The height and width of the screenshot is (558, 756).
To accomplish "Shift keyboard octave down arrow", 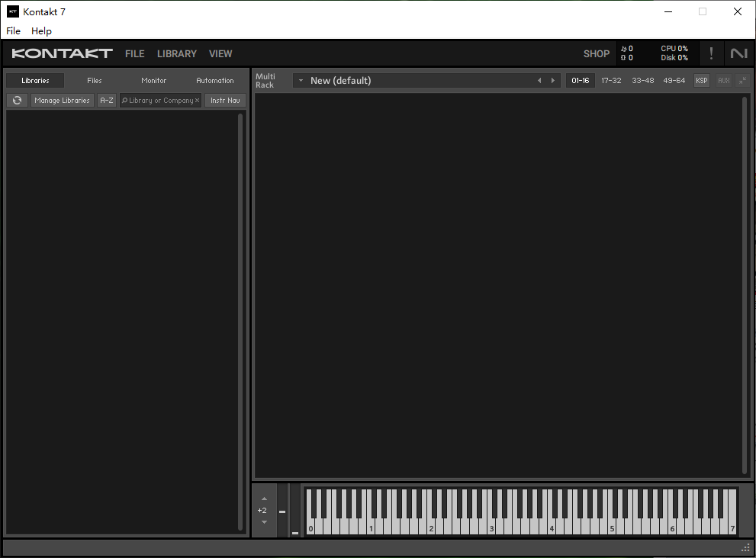I will 264,522.
